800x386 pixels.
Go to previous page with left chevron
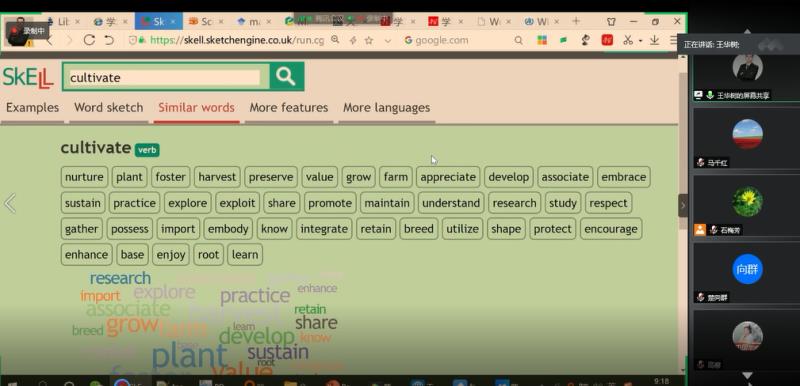(10, 203)
